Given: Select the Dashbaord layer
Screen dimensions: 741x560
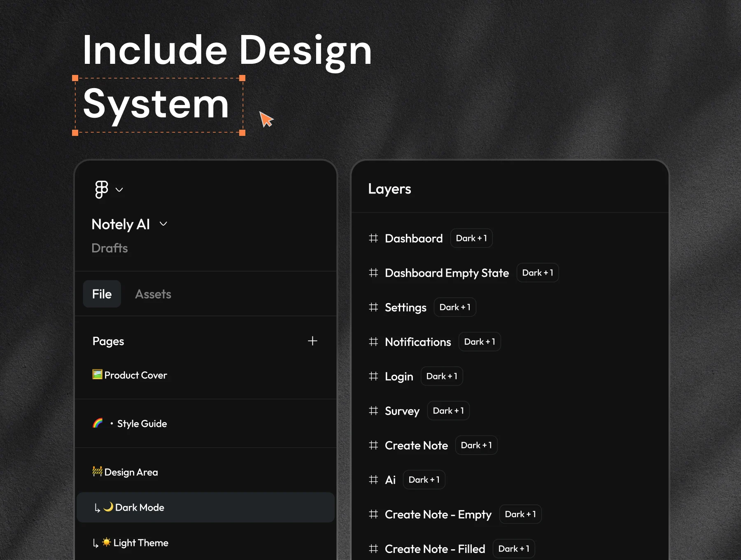Looking at the screenshot, I should click(x=414, y=238).
